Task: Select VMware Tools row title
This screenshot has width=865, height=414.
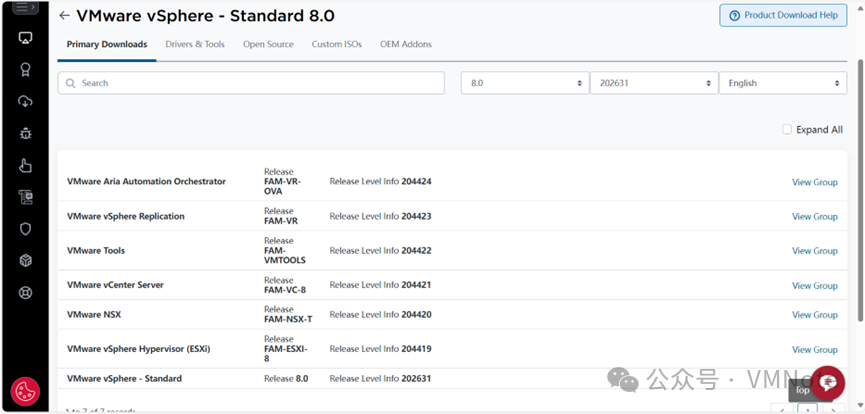Action: [96, 251]
